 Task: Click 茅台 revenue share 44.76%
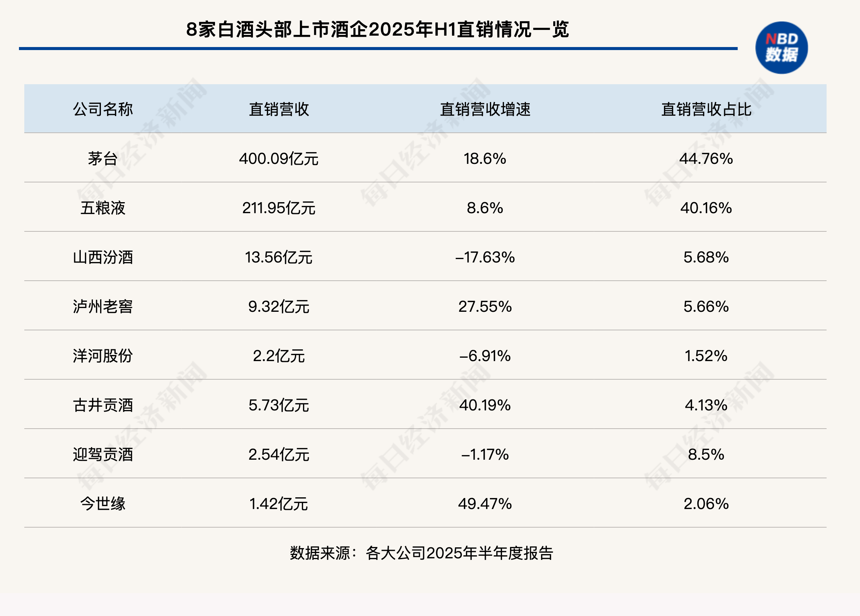(706, 159)
